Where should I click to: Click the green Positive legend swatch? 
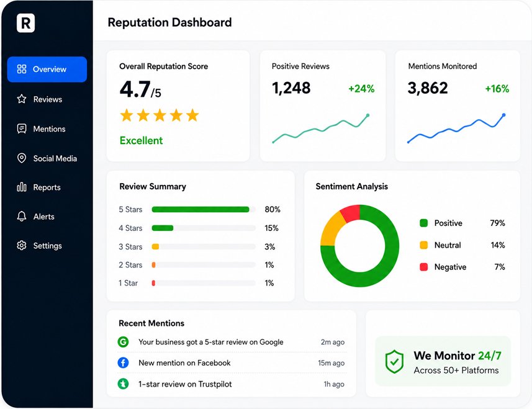point(424,223)
